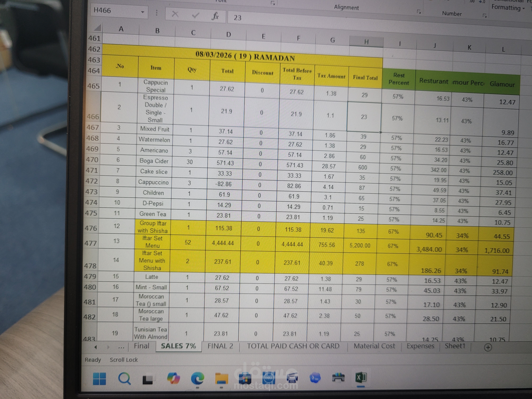Open the Excel icon on the taskbar
The height and width of the screenshot is (399, 532).
pos(361,378)
